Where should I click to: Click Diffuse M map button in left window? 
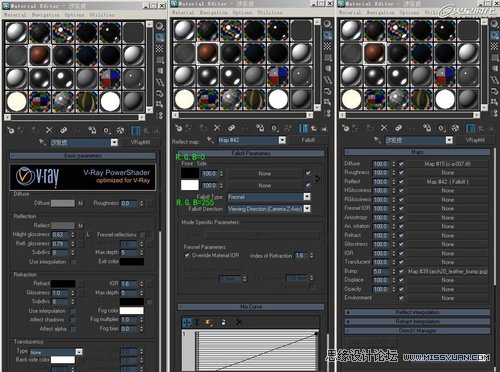(80, 203)
